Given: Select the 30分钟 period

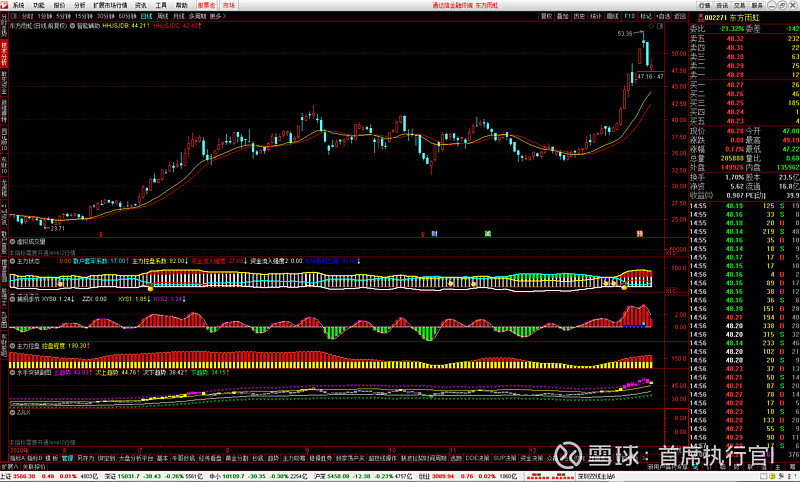Looking at the screenshot, I should click(106, 16).
